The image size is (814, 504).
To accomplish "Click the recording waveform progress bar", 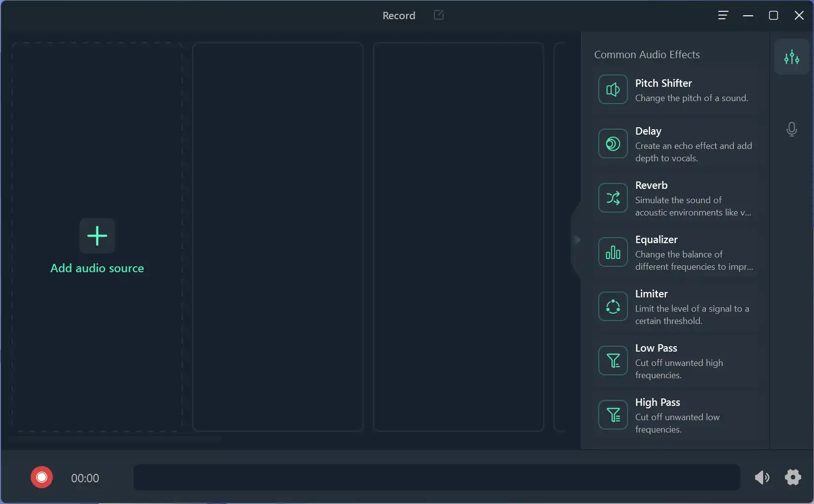I will (436, 477).
